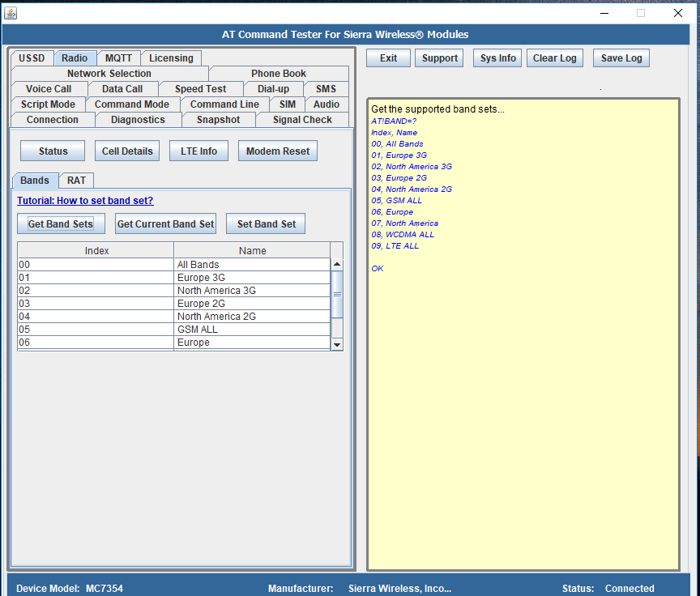Click the Set Band Set button
700x596 pixels.
point(266,224)
